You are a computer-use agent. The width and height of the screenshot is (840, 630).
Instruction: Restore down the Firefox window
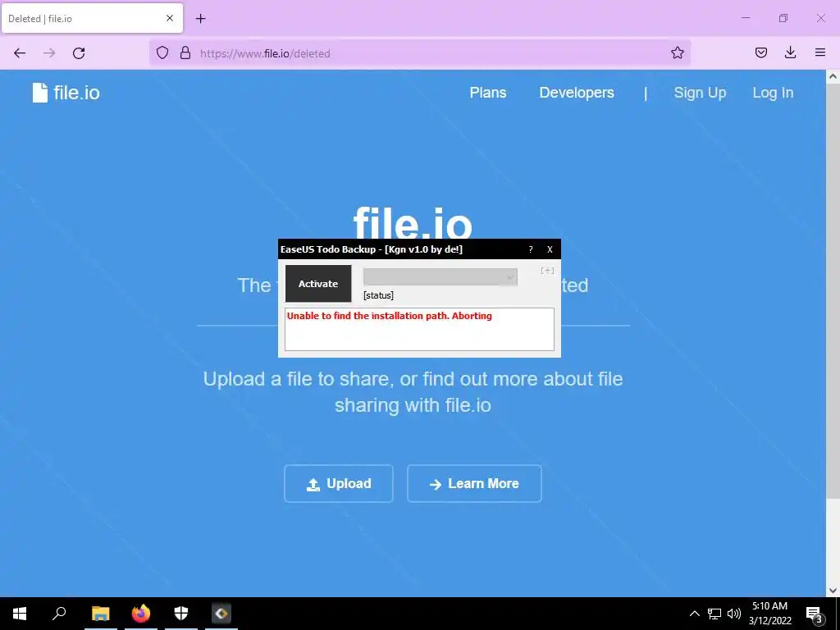pyautogui.click(x=783, y=18)
